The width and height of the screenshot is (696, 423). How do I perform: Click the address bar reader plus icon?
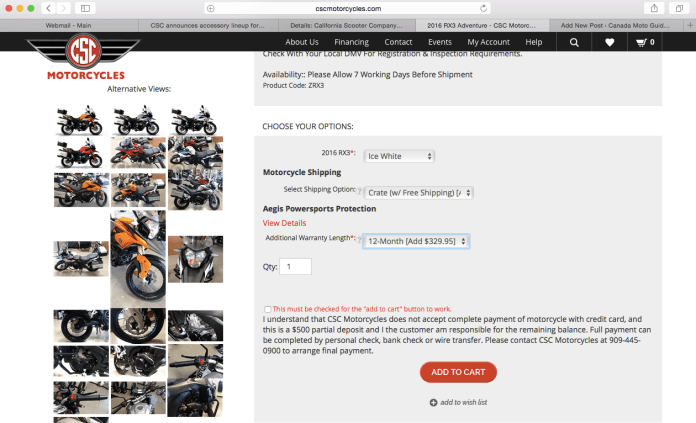pos(211,8)
